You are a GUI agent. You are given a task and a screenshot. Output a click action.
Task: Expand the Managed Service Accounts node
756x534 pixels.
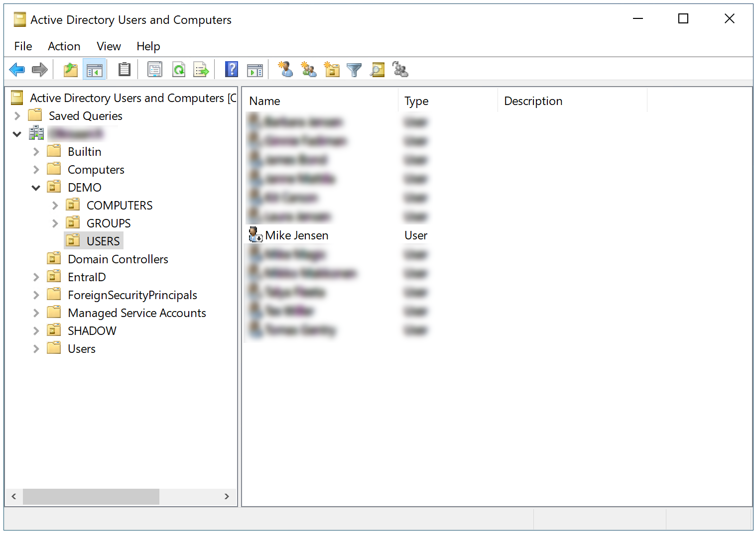coord(36,313)
